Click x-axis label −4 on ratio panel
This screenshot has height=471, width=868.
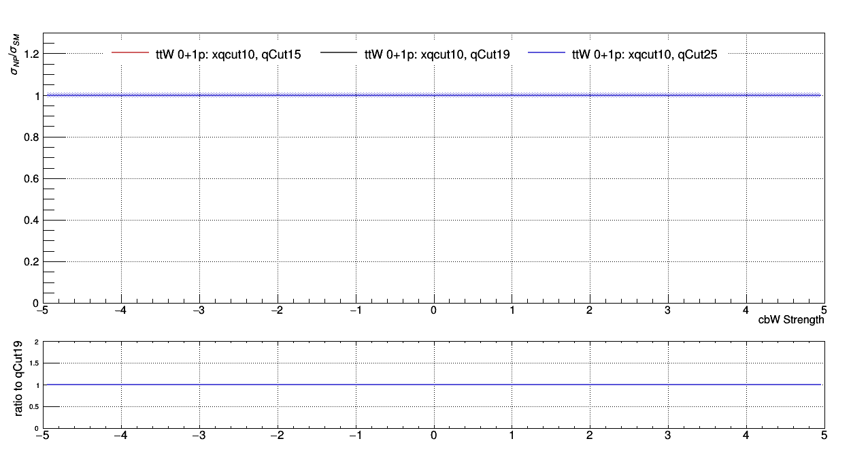point(120,436)
